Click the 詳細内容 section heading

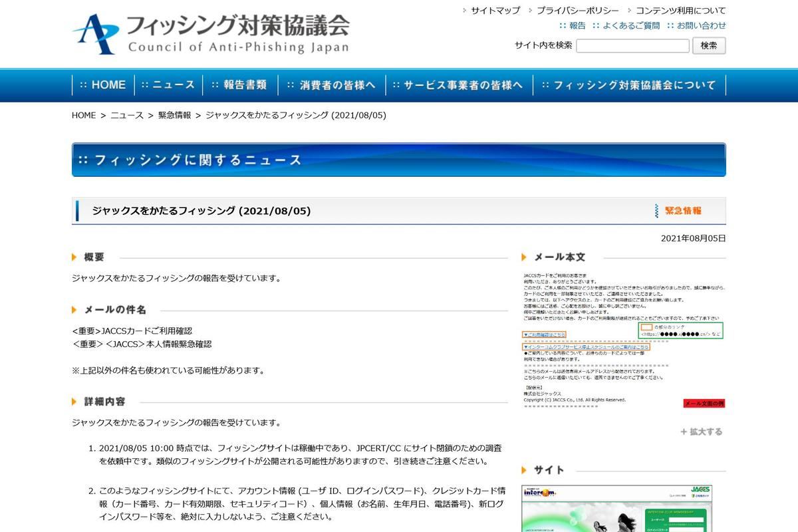pos(104,402)
